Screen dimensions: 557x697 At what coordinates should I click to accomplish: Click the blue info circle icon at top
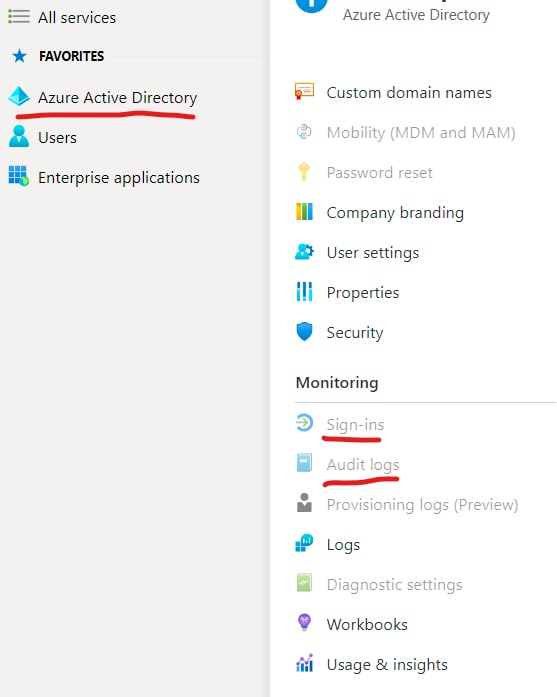click(x=311, y=4)
